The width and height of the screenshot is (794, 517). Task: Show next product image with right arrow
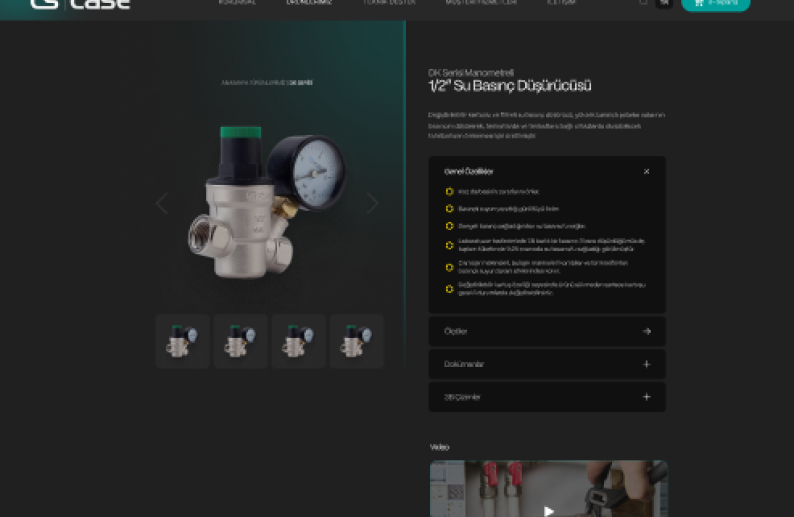(x=372, y=203)
